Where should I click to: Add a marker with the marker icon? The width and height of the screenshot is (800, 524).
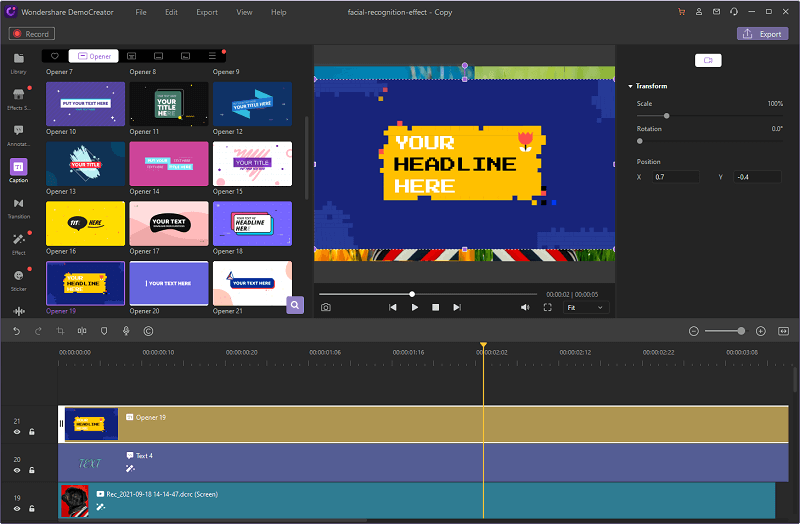point(104,331)
